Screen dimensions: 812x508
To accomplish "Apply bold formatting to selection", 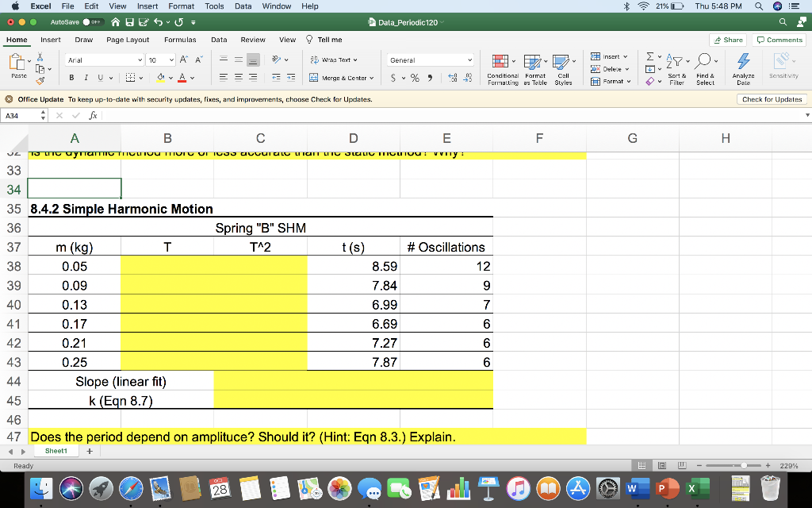I will pyautogui.click(x=71, y=77).
